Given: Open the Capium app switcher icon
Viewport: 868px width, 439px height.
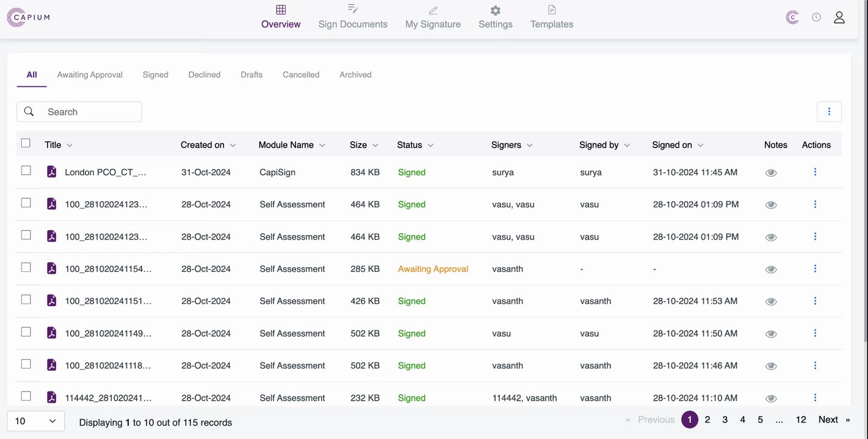Looking at the screenshot, I should pos(792,18).
